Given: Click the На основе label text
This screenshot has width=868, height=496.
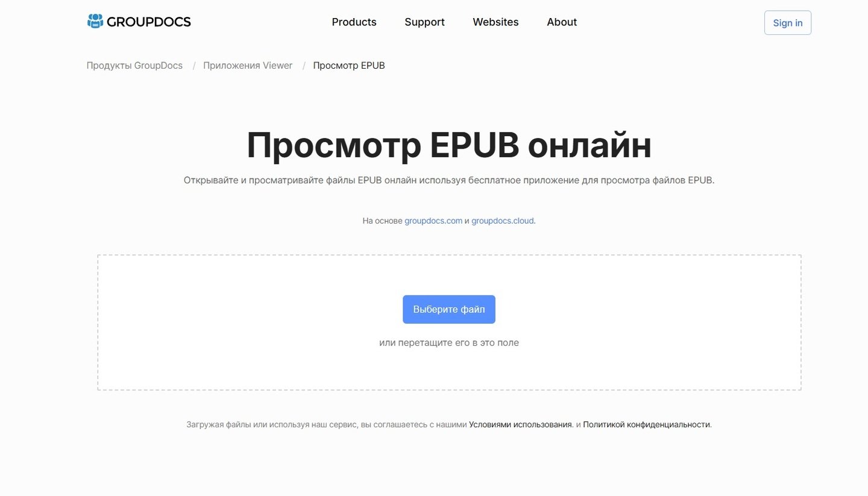Looking at the screenshot, I should 382,221.
